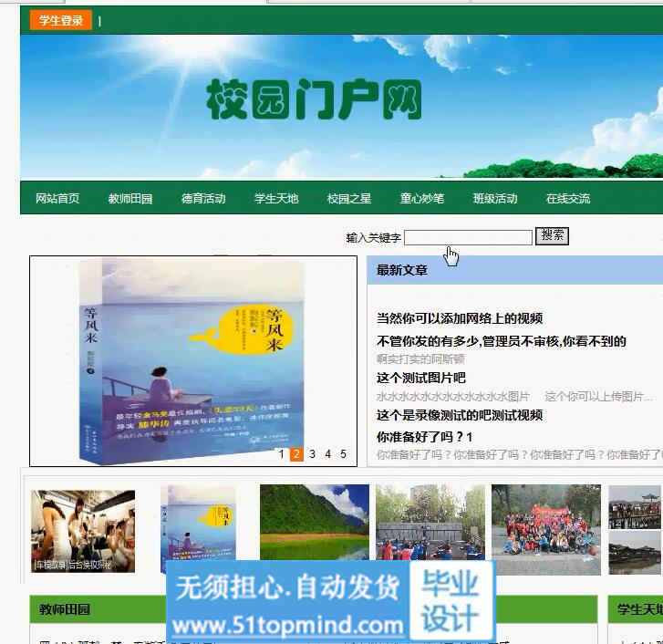Open article 你准备好了吗？1
The height and width of the screenshot is (644, 663).
click(x=425, y=436)
